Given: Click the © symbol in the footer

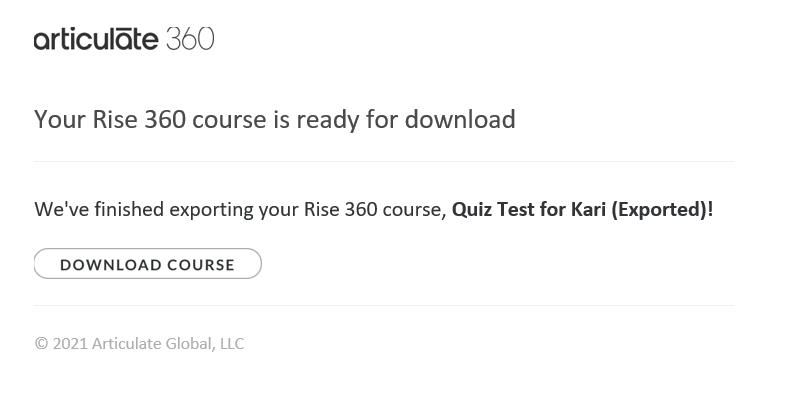Looking at the screenshot, I should tap(41, 344).
